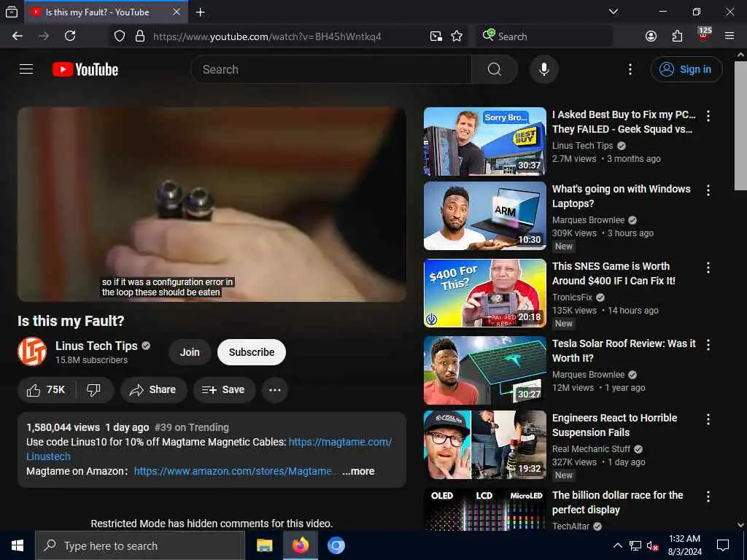Open the Tesla Solar Roof thumbnail
This screenshot has width=747, height=560.
485,370
